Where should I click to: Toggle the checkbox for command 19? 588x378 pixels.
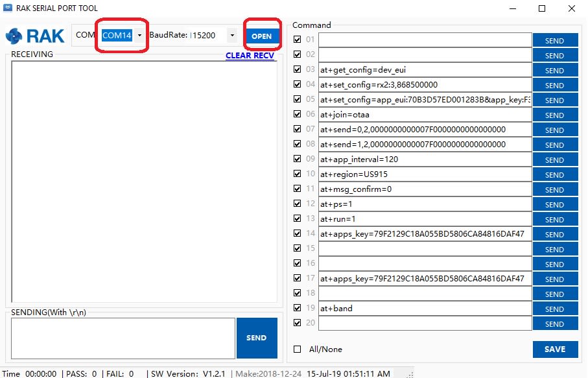point(298,308)
